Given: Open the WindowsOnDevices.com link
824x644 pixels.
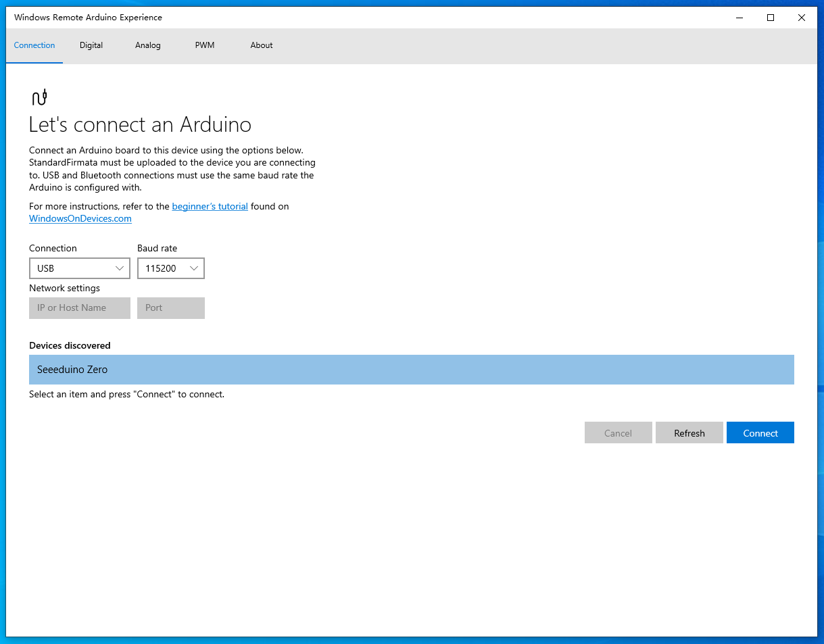Looking at the screenshot, I should [80, 218].
